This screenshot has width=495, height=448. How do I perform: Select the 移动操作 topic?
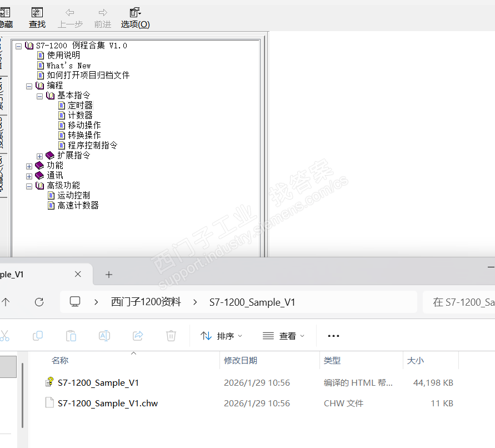pos(84,126)
